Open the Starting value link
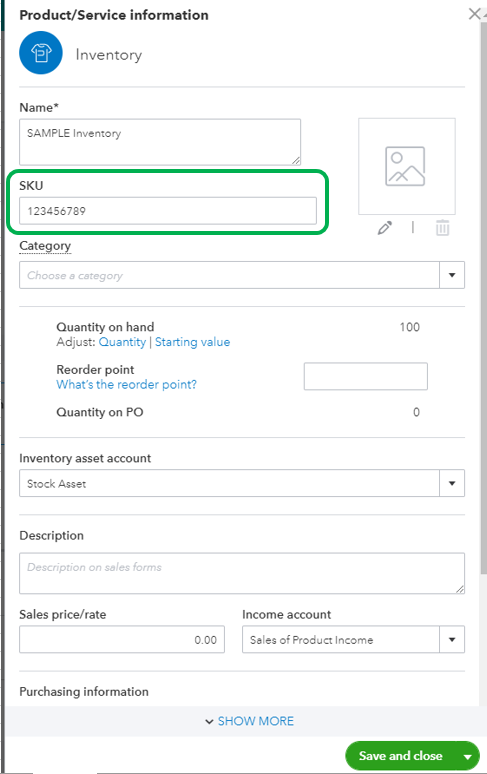 [192, 342]
